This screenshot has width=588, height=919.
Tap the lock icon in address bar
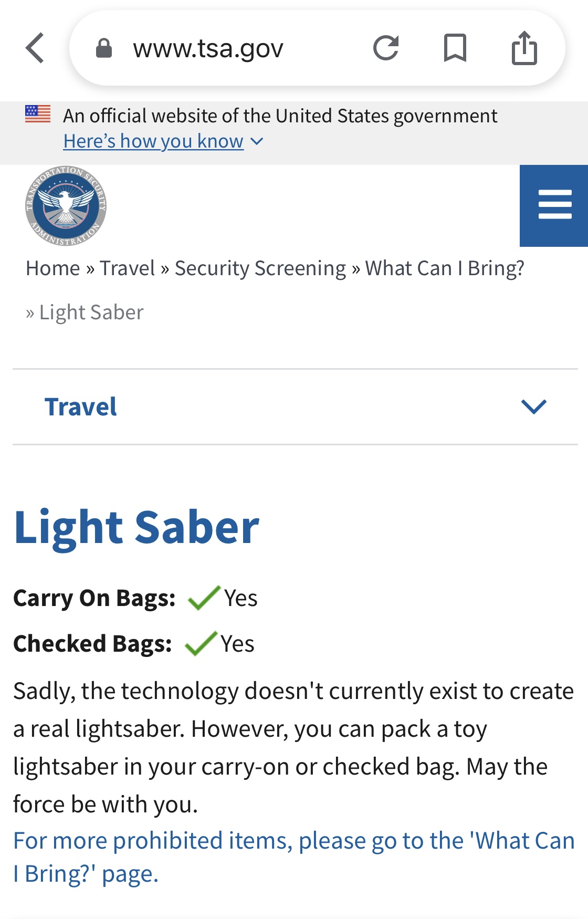point(104,48)
